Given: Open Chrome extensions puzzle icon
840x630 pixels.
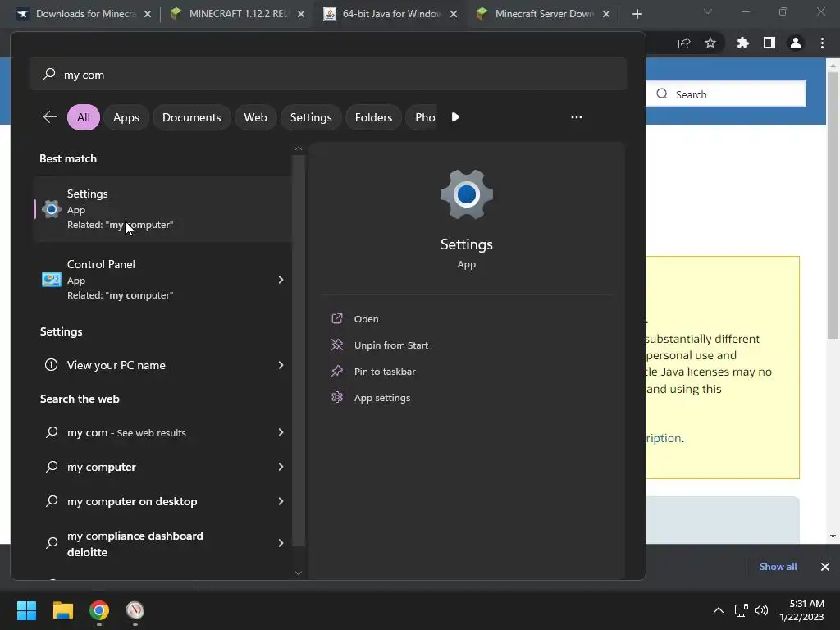Looking at the screenshot, I should coord(742,43).
